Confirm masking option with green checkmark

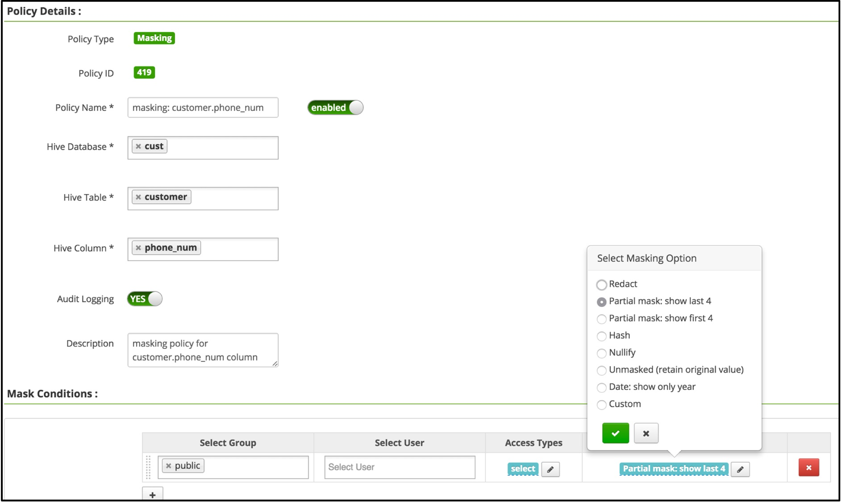click(x=616, y=433)
